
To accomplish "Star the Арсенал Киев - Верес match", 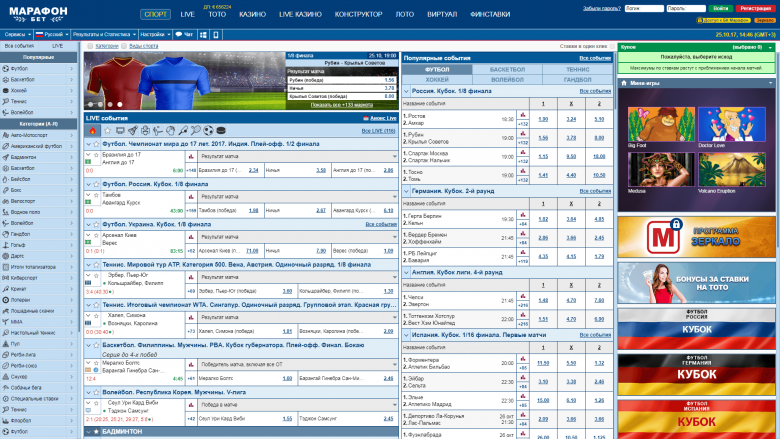I will tap(97, 236).
